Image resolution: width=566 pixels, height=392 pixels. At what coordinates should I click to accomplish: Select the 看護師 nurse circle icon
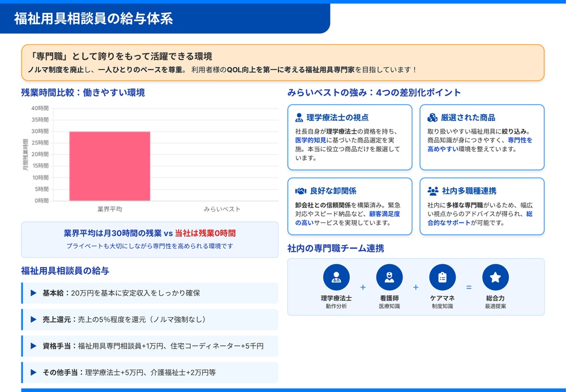389,277
